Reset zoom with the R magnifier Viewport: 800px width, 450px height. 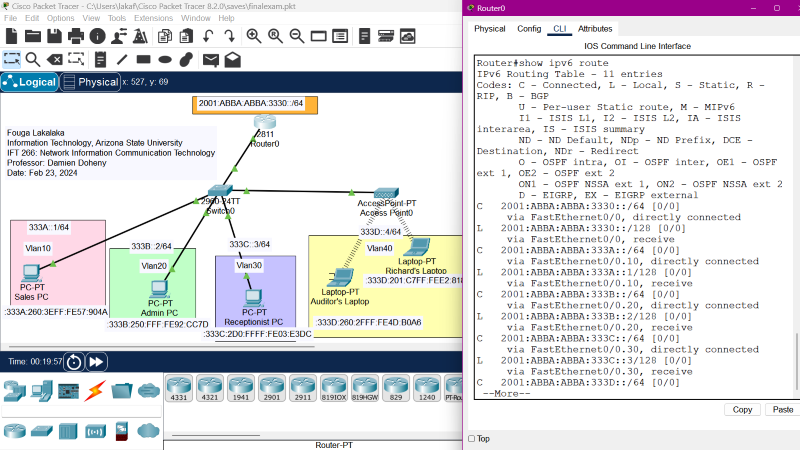pyautogui.click(x=276, y=36)
